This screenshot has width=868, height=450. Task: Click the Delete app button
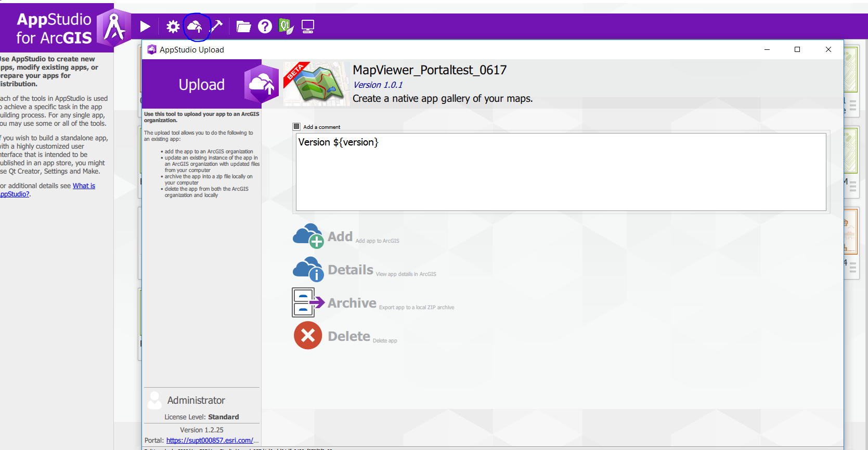click(x=345, y=336)
